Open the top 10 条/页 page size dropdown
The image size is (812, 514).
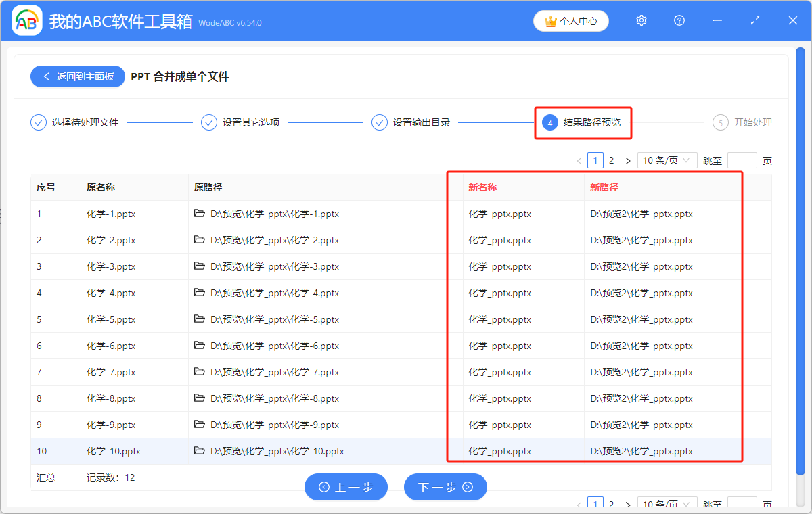[x=667, y=160]
